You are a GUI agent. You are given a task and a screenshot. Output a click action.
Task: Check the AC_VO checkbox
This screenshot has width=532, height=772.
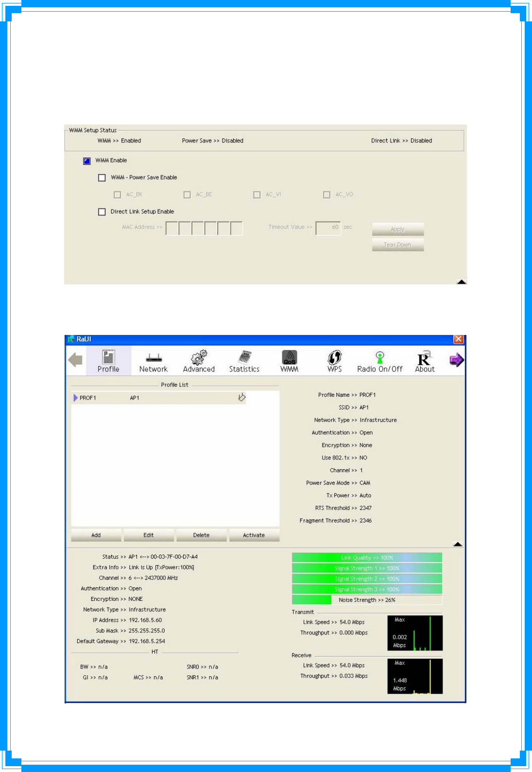click(x=327, y=194)
